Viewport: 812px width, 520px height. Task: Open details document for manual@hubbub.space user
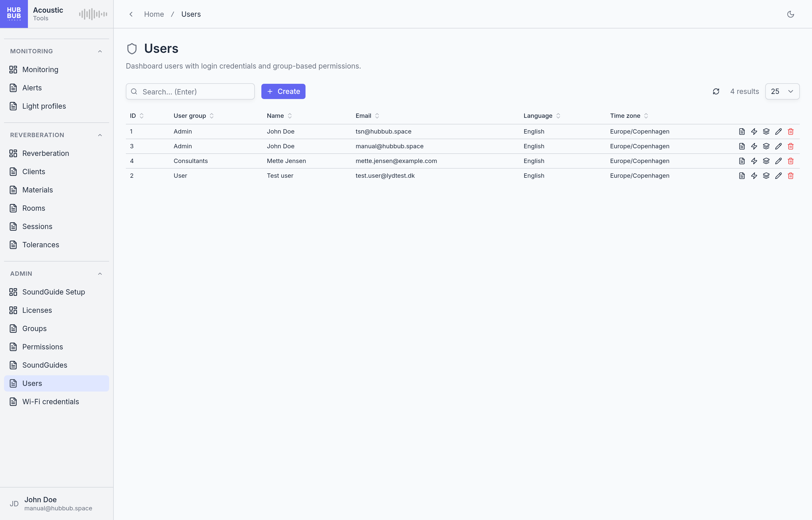[x=742, y=146]
